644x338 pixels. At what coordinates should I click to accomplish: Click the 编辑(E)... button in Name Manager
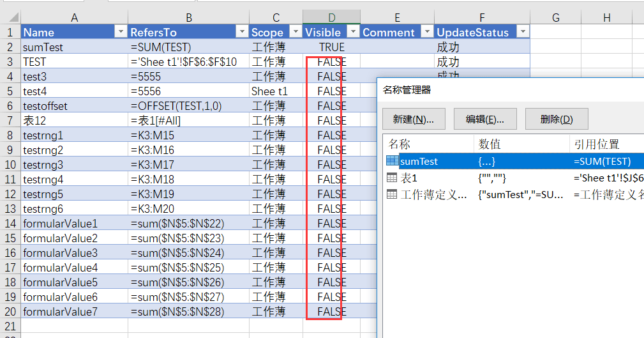pyautogui.click(x=485, y=119)
